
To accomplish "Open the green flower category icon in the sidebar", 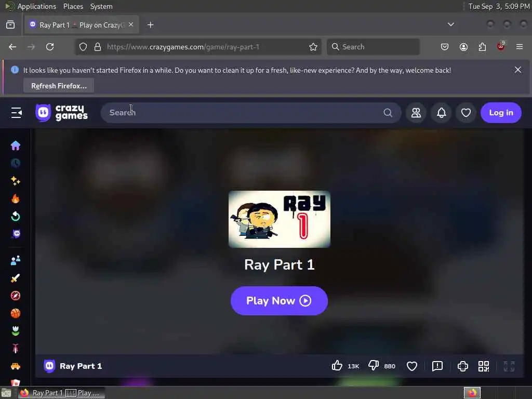I will 15,331.
